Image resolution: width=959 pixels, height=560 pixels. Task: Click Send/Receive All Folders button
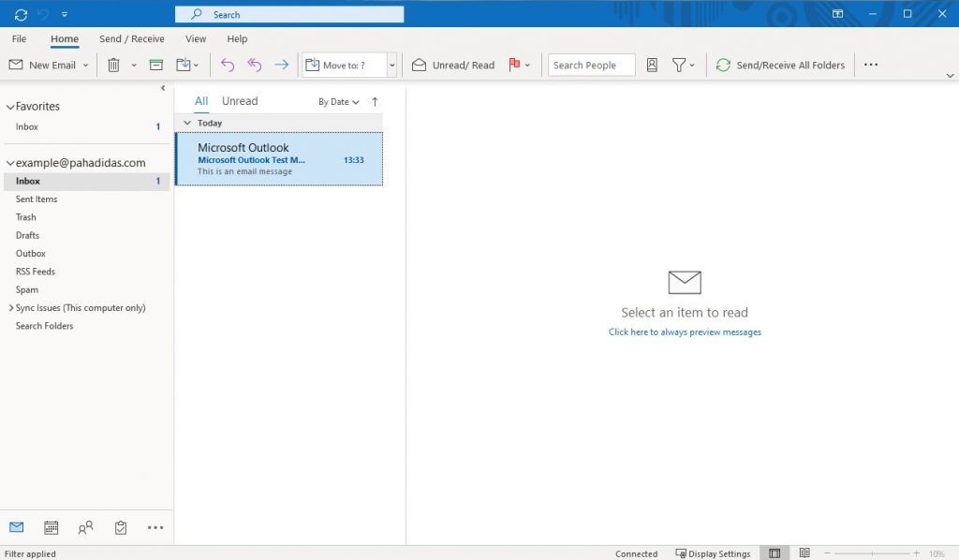[780, 66]
